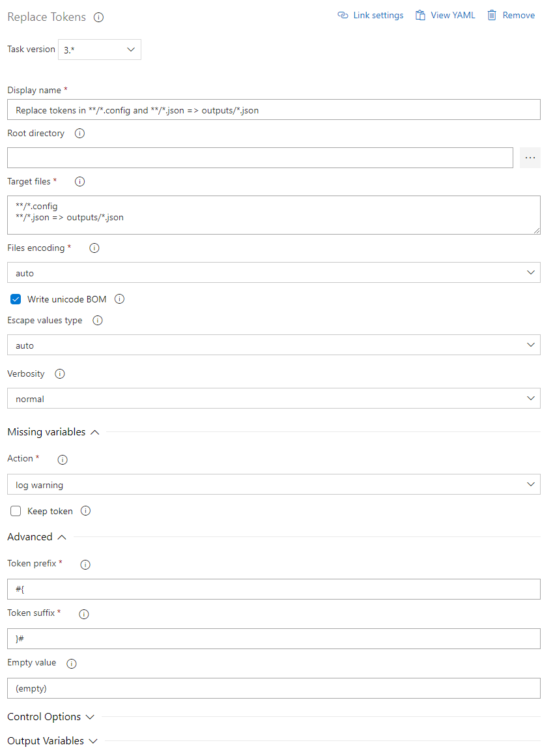This screenshot has width=555, height=756.
Task: Focus the Token suffix field
Action: (274, 638)
